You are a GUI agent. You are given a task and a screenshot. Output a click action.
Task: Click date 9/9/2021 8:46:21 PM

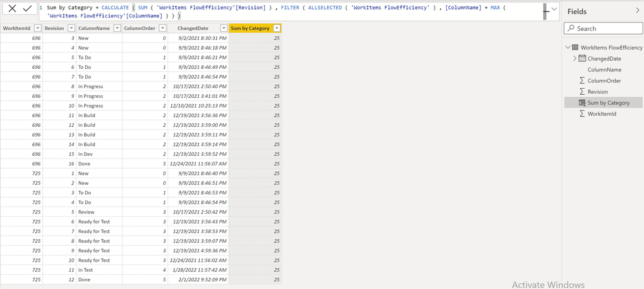tap(202, 57)
